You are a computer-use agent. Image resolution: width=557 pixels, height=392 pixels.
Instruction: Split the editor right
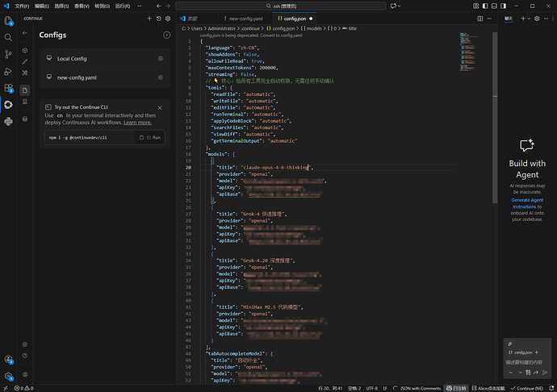pyautogui.click(x=480, y=19)
